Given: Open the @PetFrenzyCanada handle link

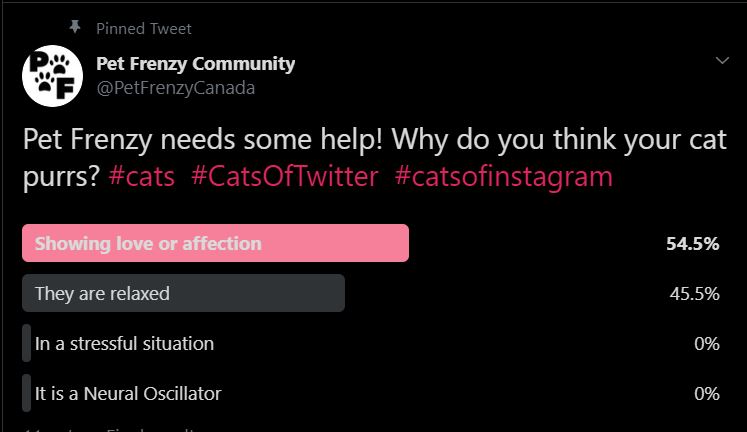Looking at the screenshot, I should pyautogui.click(x=175, y=88).
